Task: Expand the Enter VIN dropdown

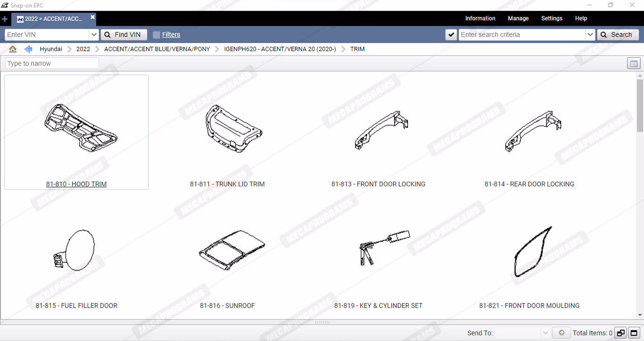Action: click(x=93, y=35)
